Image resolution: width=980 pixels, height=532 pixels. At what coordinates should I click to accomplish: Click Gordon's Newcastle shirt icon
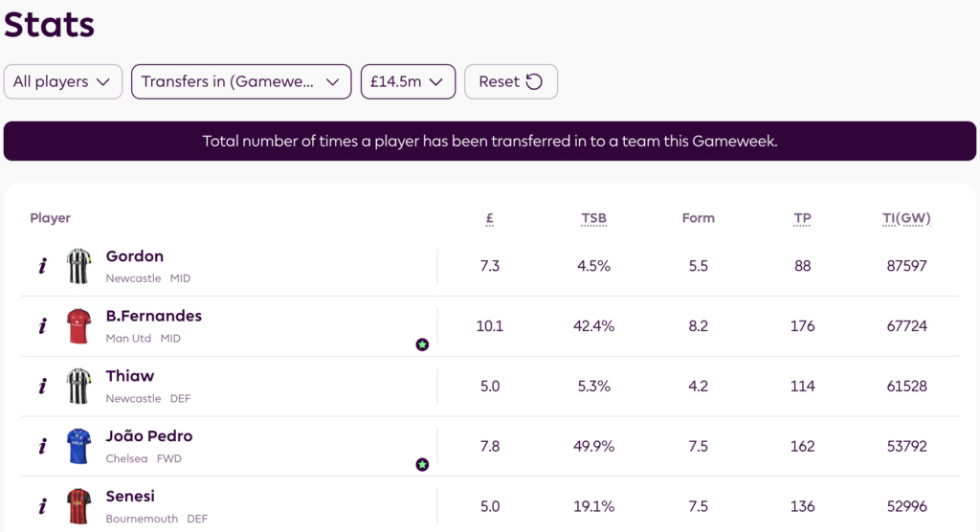click(78, 266)
